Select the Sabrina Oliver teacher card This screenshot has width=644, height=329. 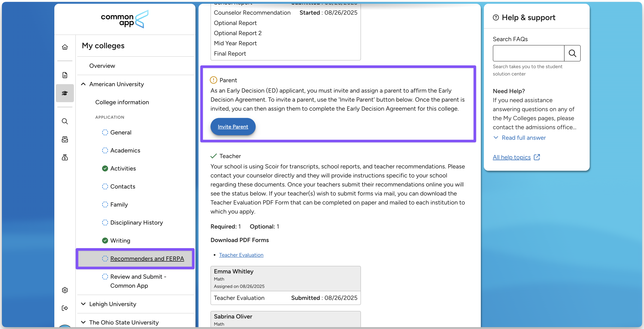(x=286, y=319)
